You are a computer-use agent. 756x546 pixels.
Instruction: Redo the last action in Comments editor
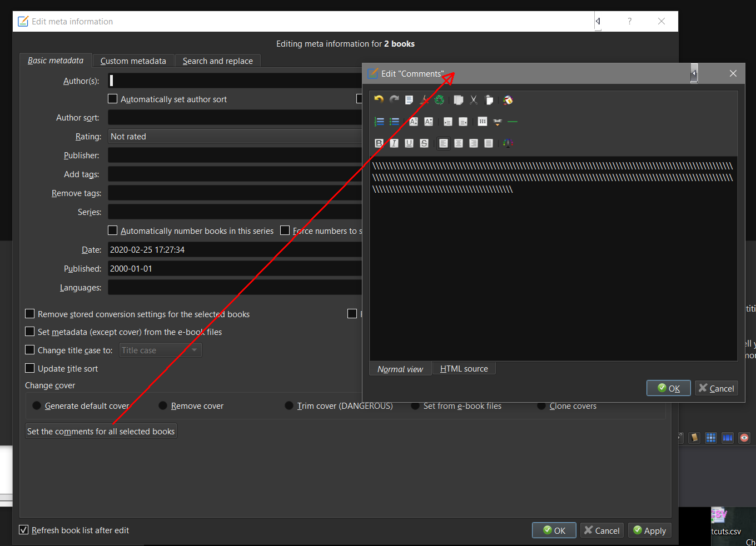tap(394, 100)
